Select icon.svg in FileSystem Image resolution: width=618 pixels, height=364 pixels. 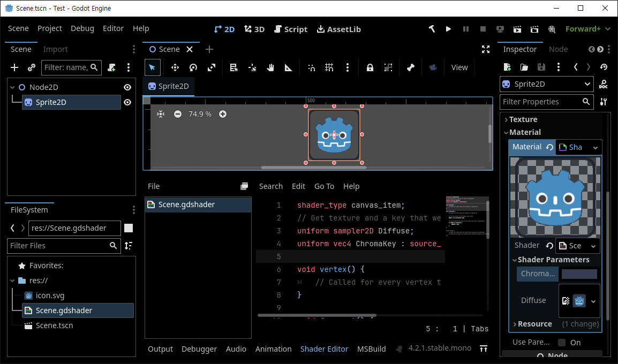pyautogui.click(x=50, y=295)
